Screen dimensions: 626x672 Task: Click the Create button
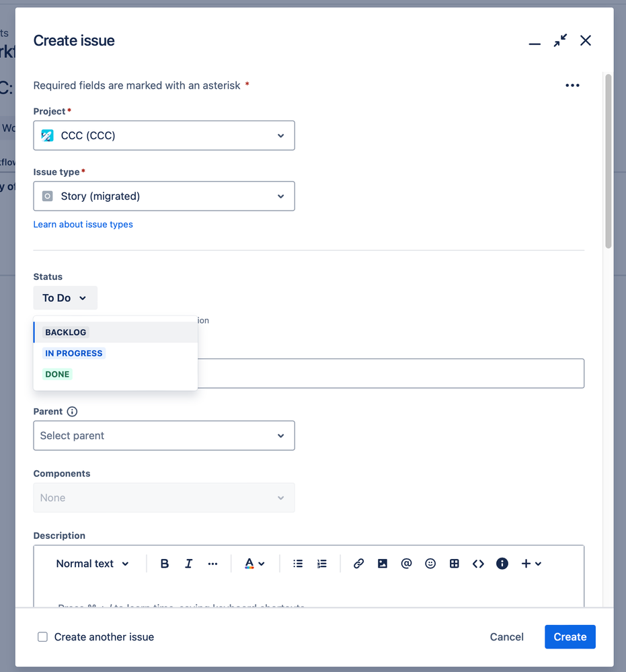[570, 637]
